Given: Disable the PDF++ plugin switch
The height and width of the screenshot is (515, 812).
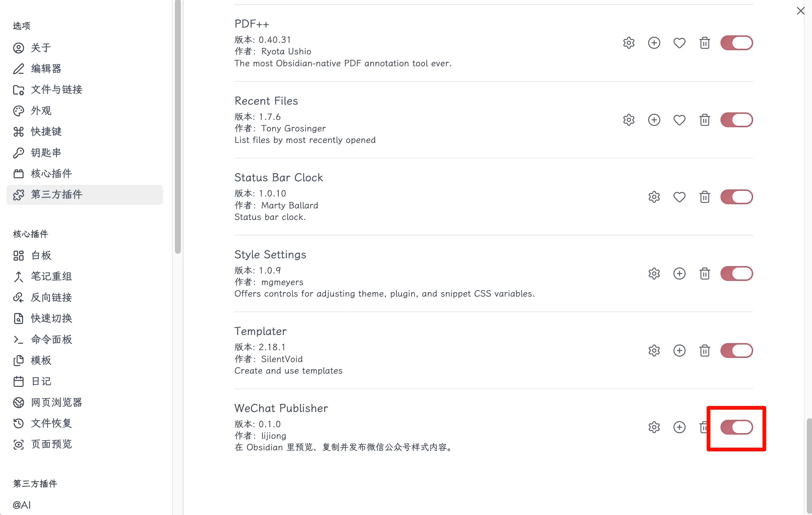Looking at the screenshot, I should [x=736, y=43].
